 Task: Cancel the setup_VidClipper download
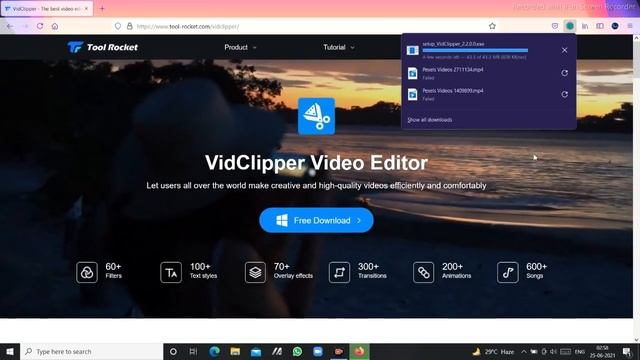[564, 50]
